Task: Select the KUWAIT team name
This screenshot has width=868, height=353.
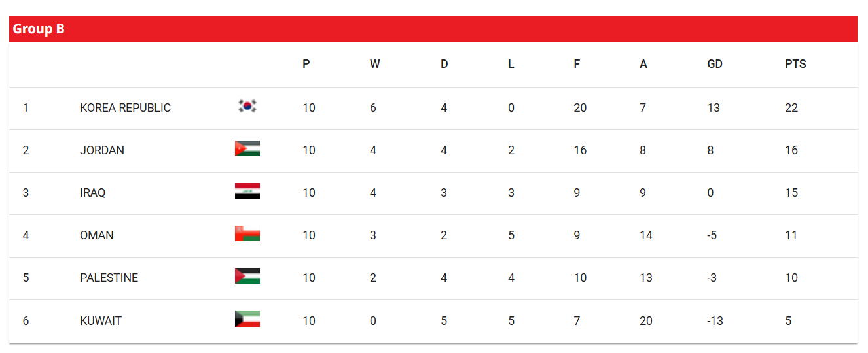Action: tap(101, 321)
